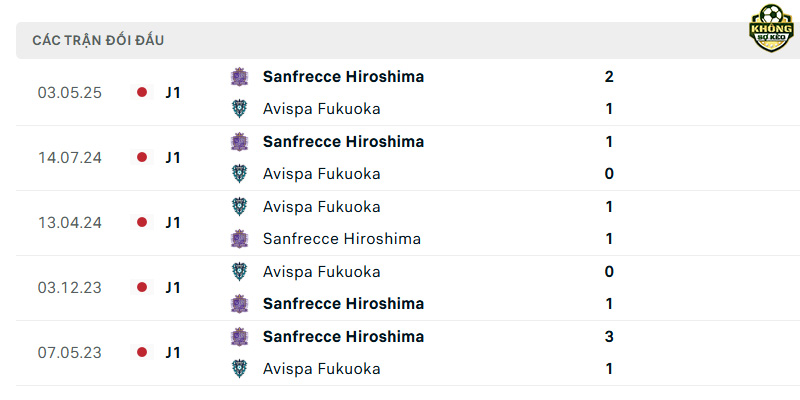Open Sanfrecce Hiroshima team in 14.07.24 match
Screen dimensions: 800x400
point(343,141)
